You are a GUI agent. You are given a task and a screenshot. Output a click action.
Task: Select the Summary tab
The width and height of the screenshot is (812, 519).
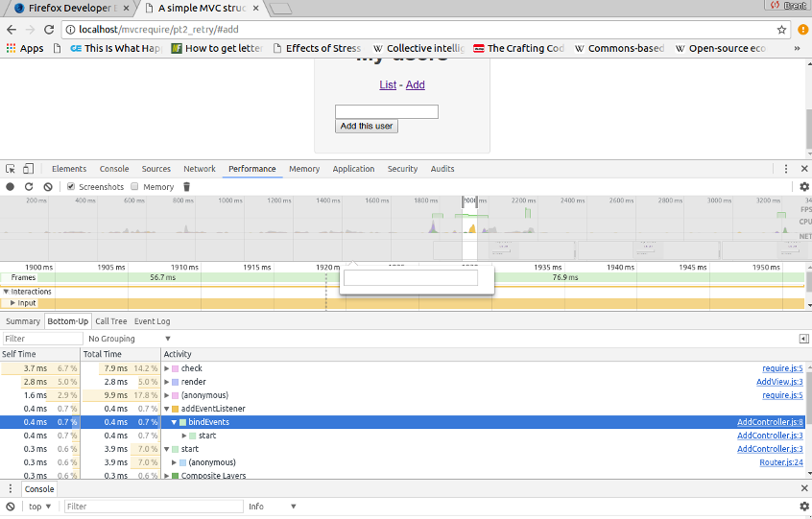pos(23,321)
